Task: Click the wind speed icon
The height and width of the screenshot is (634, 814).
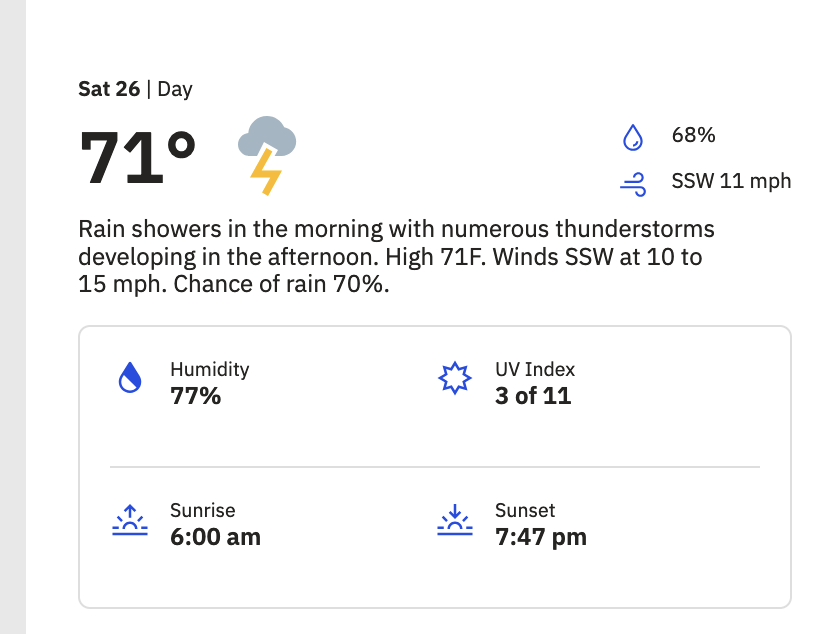Action: point(633,184)
